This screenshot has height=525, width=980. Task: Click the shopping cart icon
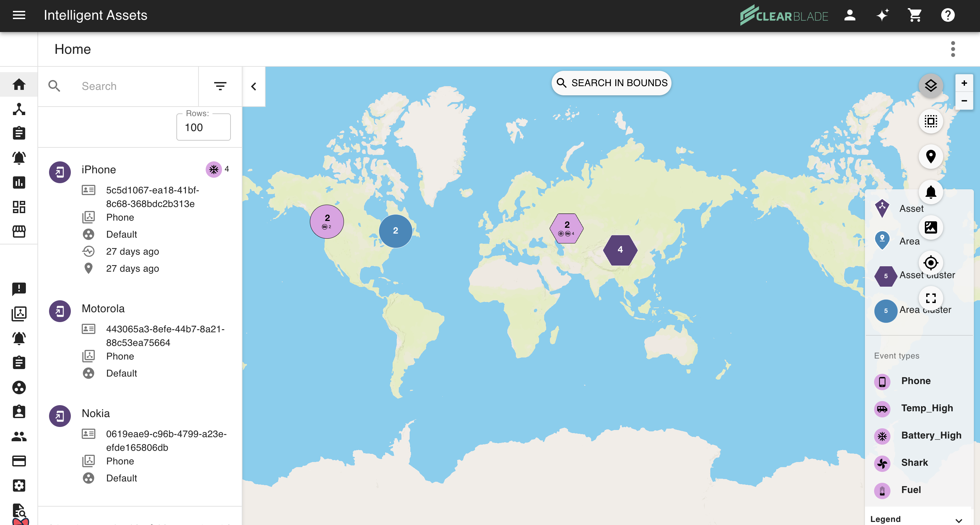tap(915, 15)
